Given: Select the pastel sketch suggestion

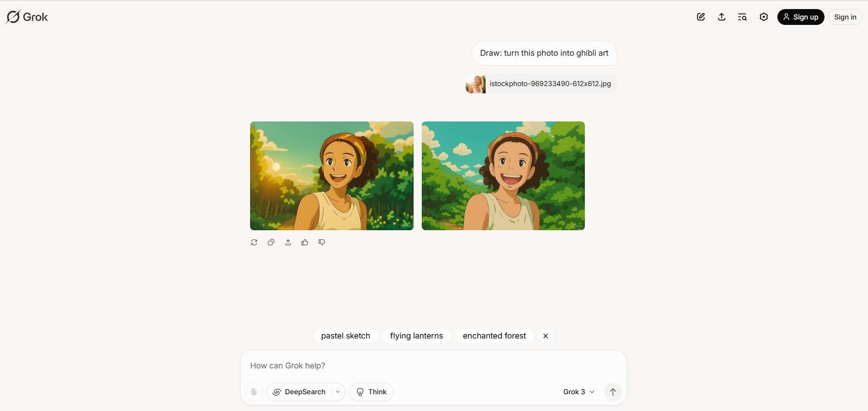Looking at the screenshot, I should coord(346,336).
